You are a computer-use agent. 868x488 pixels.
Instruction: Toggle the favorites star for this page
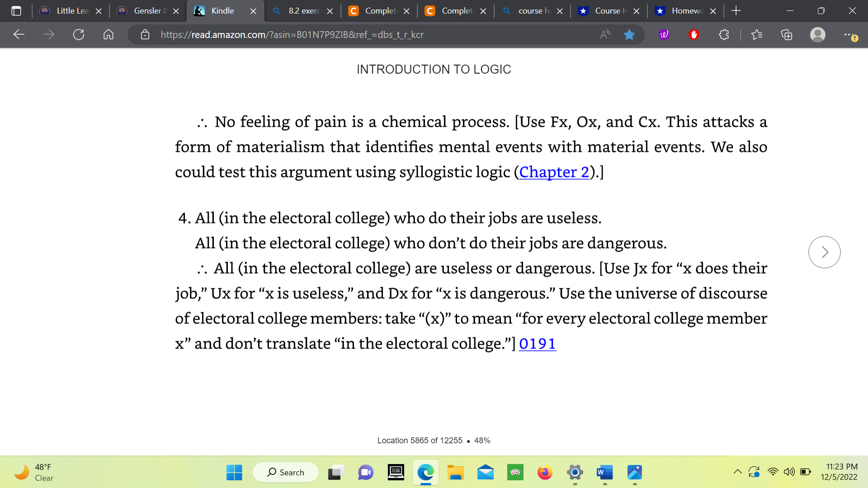(x=629, y=34)
